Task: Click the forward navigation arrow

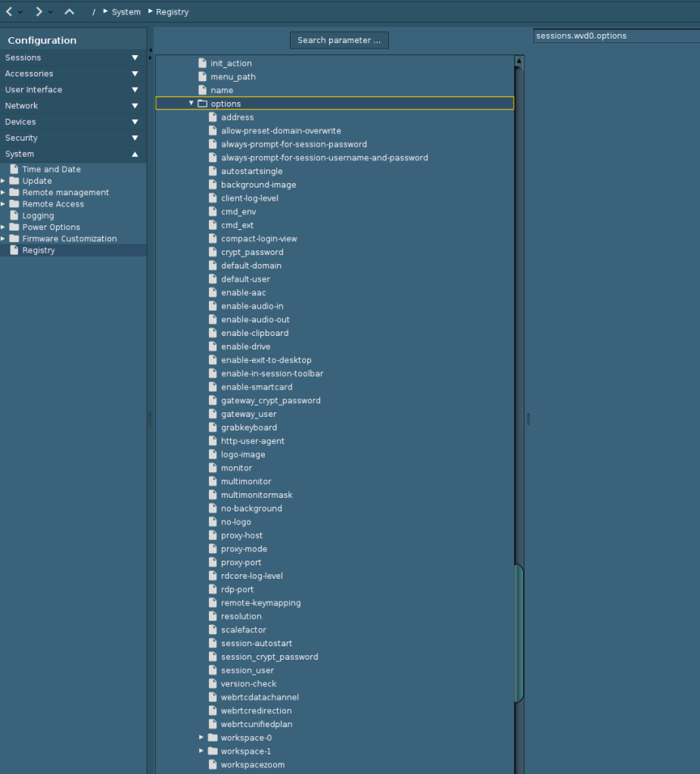Action: click(x=39, y=11)
